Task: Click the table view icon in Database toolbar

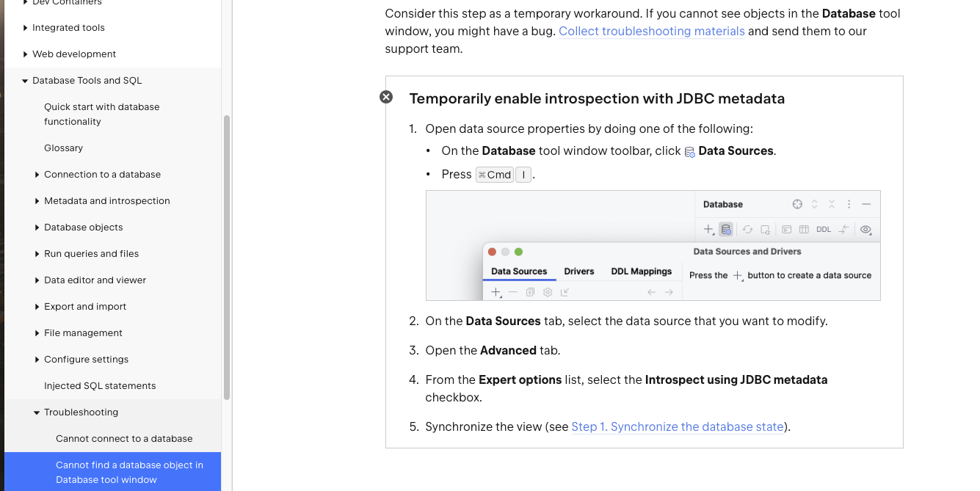Action: 804,229
